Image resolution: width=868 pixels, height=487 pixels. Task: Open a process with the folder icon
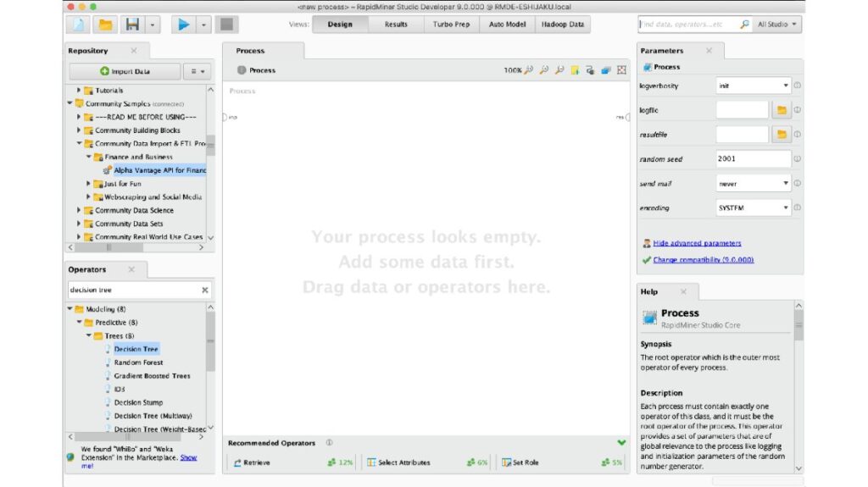coord(105,25)
